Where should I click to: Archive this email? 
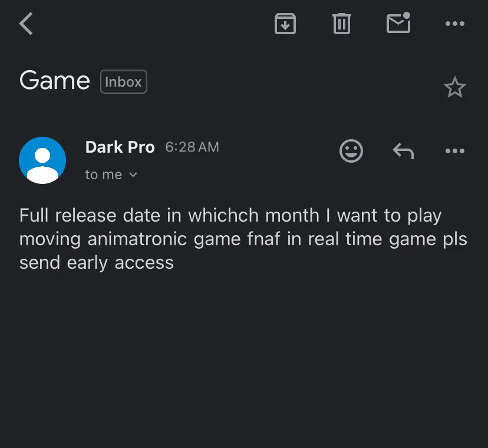coord(285,24)
